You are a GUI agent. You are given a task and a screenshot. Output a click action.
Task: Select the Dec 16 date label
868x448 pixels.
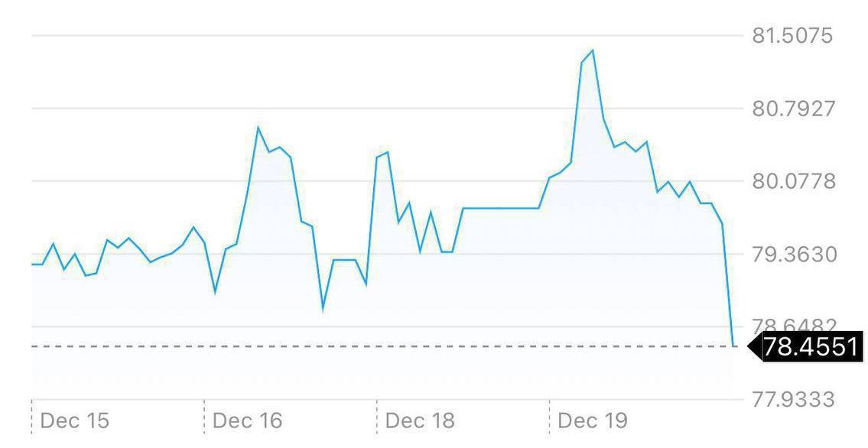(x=247, y=420)
